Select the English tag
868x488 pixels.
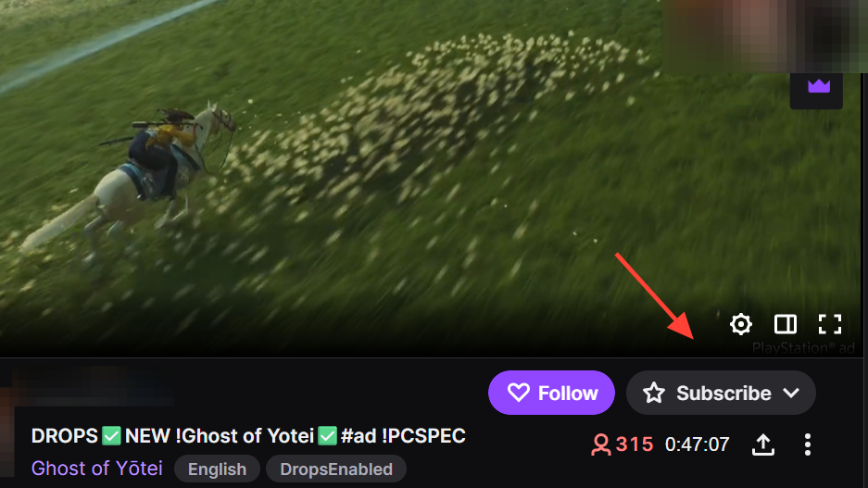coord(217,469)
